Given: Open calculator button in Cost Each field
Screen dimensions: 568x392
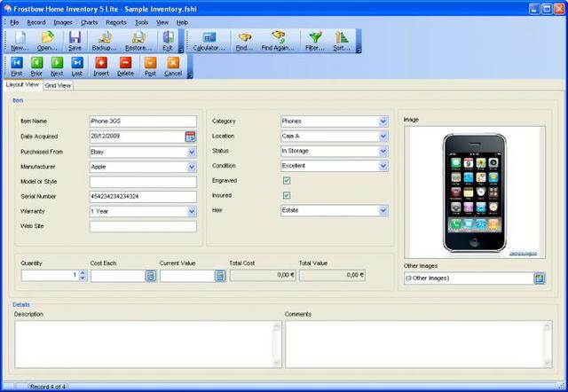Looking at the screenshot, I should [x=151, y=276].
